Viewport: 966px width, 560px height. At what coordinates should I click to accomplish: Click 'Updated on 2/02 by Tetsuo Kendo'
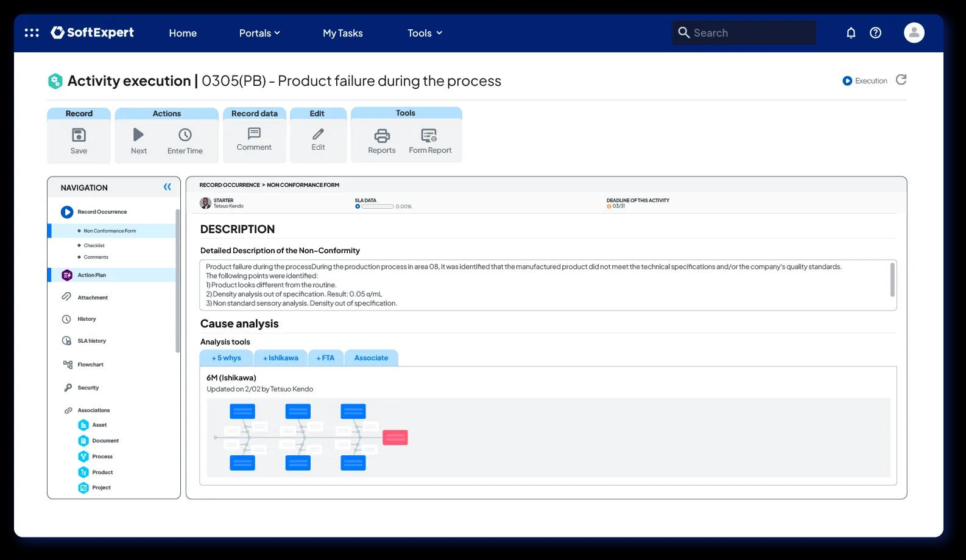[260, 389]
